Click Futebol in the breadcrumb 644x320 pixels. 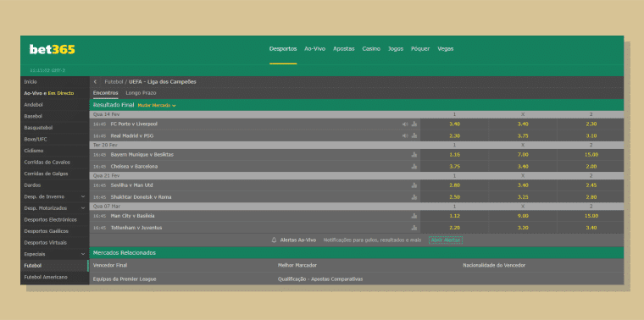(114, 82)
